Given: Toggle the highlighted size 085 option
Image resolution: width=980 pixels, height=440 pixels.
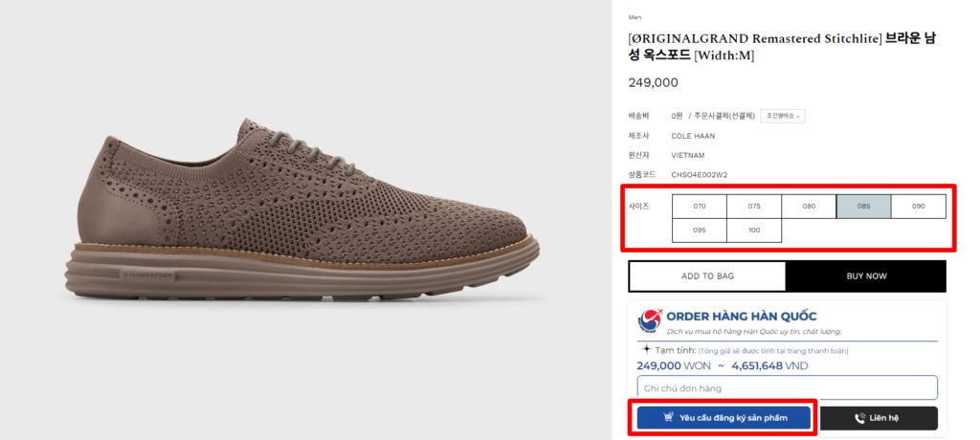Looking at the screenshot, I should [863, 206].
